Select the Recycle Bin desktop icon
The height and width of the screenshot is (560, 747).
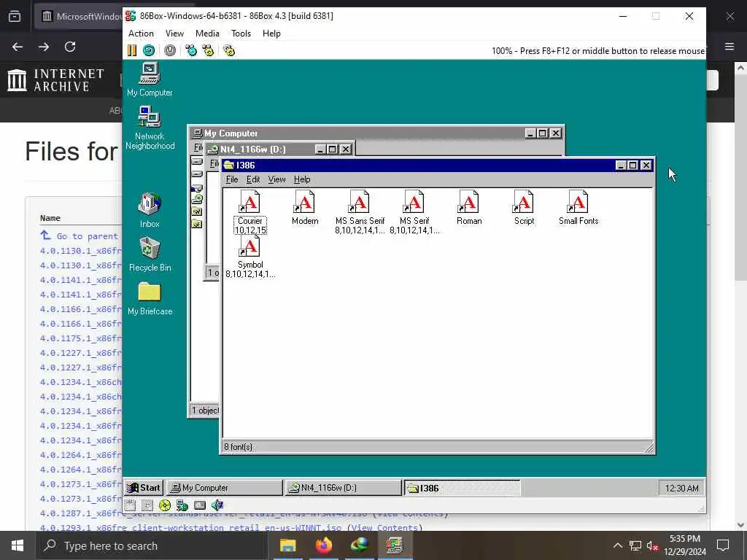150,254
